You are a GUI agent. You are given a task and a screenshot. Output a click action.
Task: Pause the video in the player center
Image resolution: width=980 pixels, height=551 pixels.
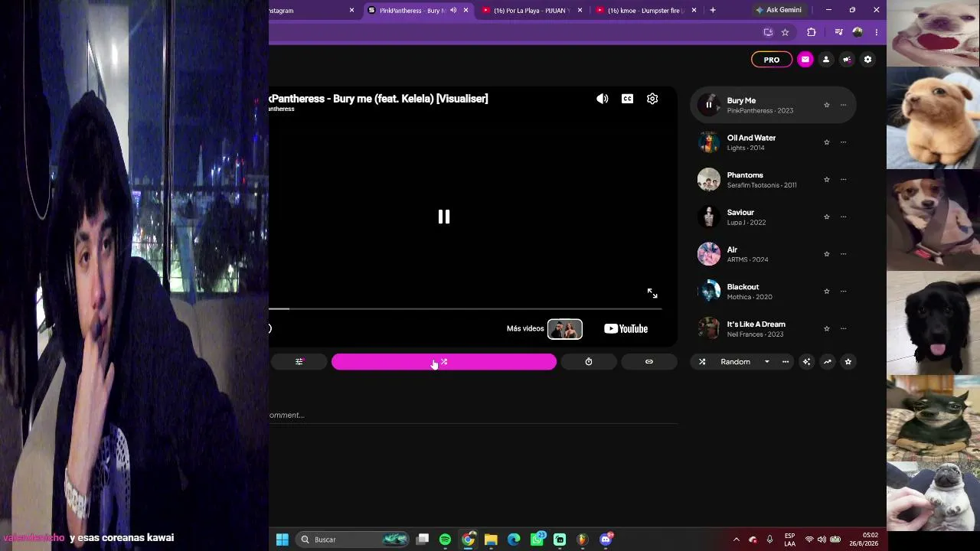444,217
